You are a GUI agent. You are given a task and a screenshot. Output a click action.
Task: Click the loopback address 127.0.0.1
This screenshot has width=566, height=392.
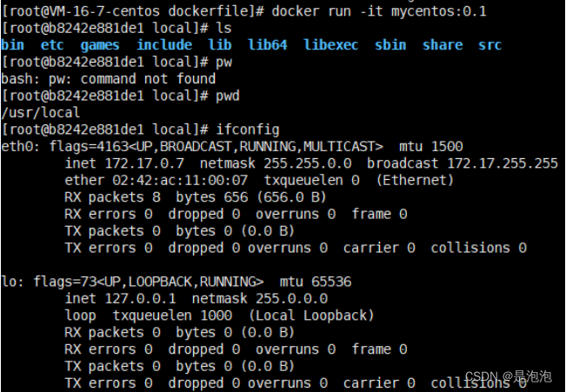141,298
